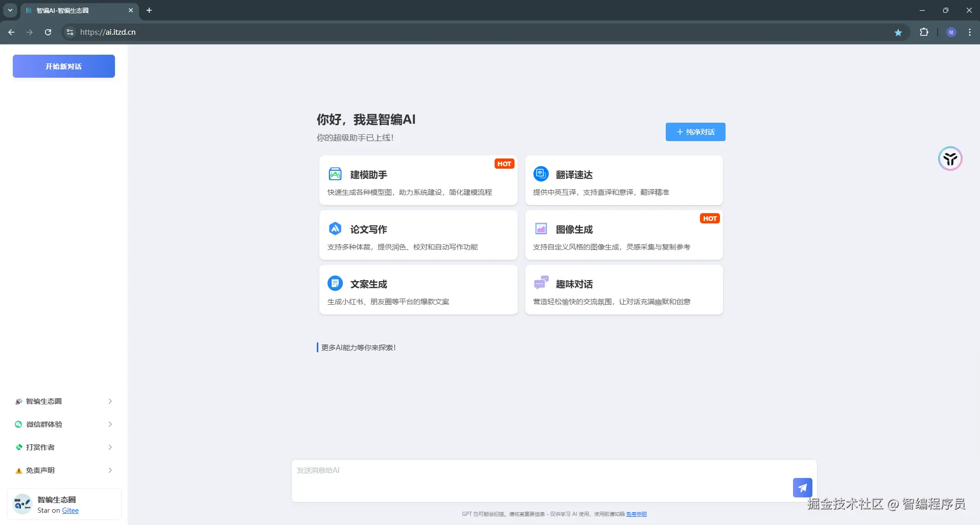
Task: Select the 图像生成 image generation icon
Action: pyautogui.click(x=541, y=229)
